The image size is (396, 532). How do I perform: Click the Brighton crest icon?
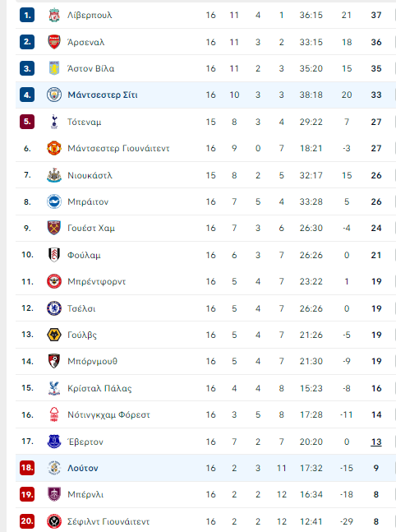(x=54, y=201)
